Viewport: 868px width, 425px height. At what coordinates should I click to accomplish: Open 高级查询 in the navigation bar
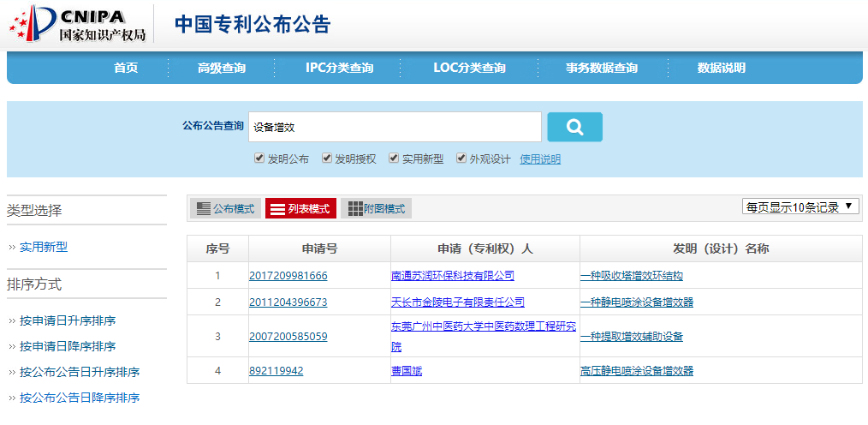(222, 68)
